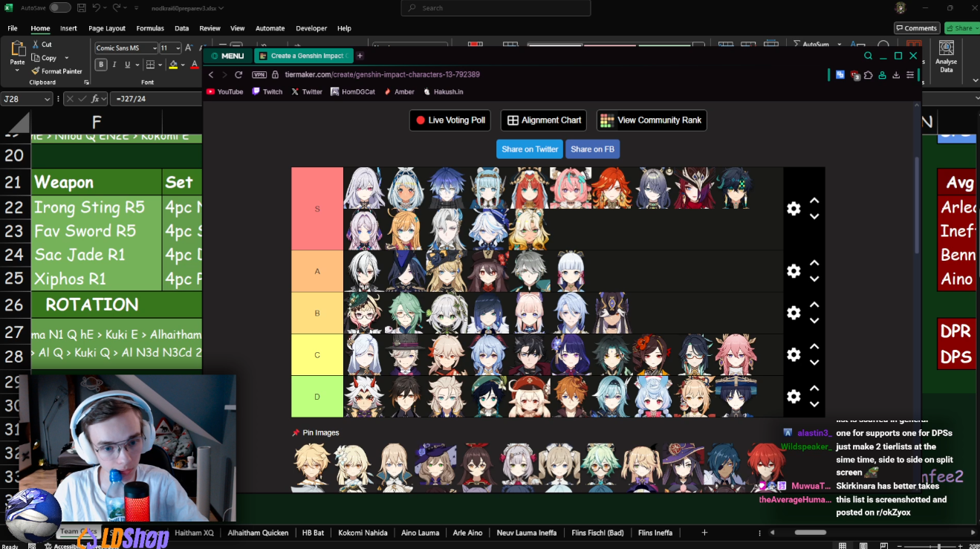Image resolution: width=980 pixels, height=549 pixels.
Task: Open the Comments pane in Excel
Action: coord(916,28)
